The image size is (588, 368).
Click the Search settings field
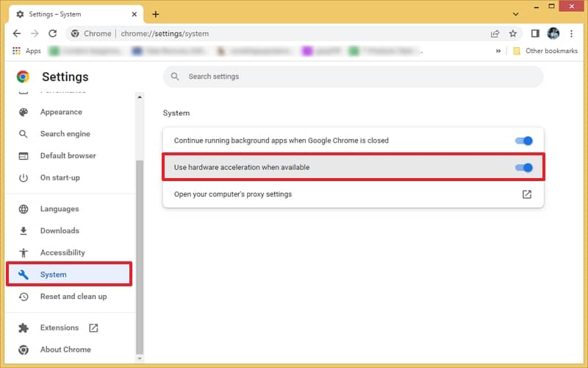point(353,77)
